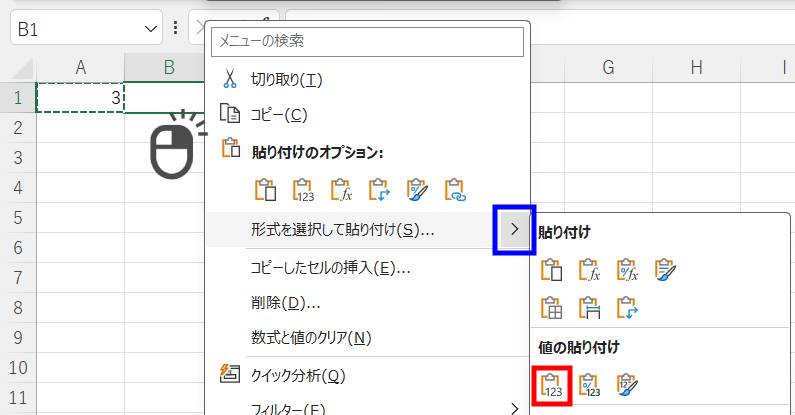Select row 10 header
The width and height of the screenshot is (795, 415).
18,367
